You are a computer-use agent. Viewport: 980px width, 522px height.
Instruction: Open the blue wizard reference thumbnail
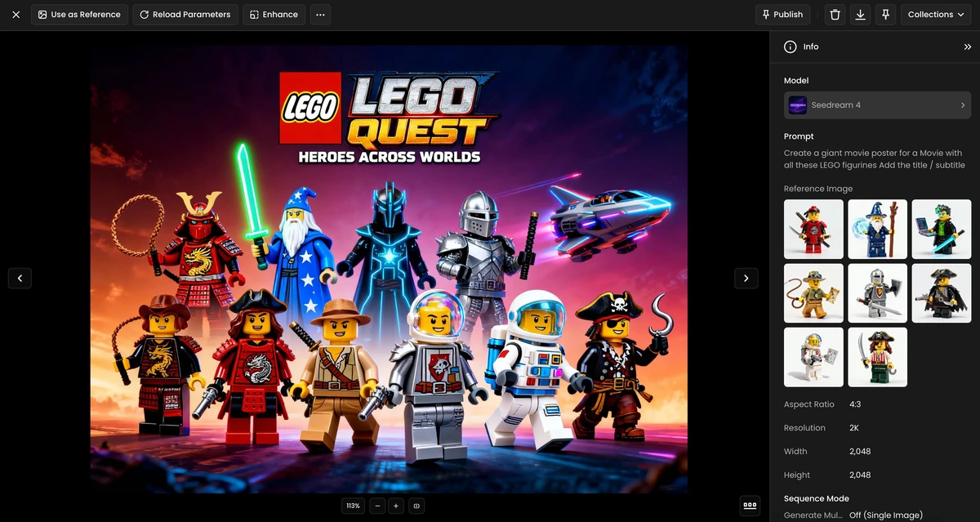877,229
